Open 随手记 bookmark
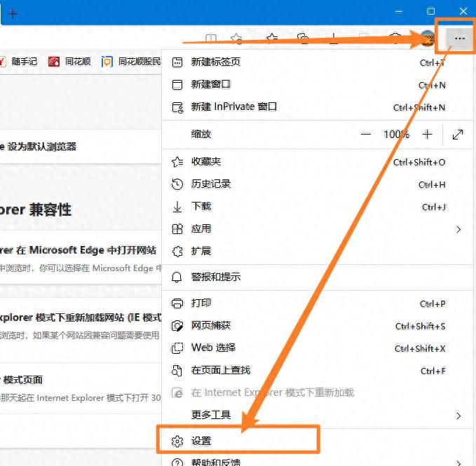This screenshot has width=476, height=466. click(19, 62)
